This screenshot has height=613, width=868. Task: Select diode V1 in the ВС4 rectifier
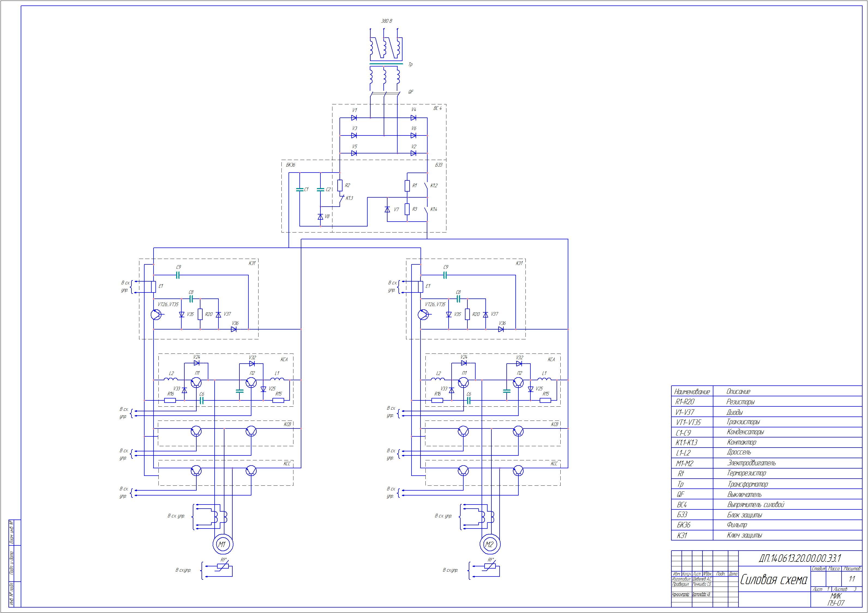[354, 118]
